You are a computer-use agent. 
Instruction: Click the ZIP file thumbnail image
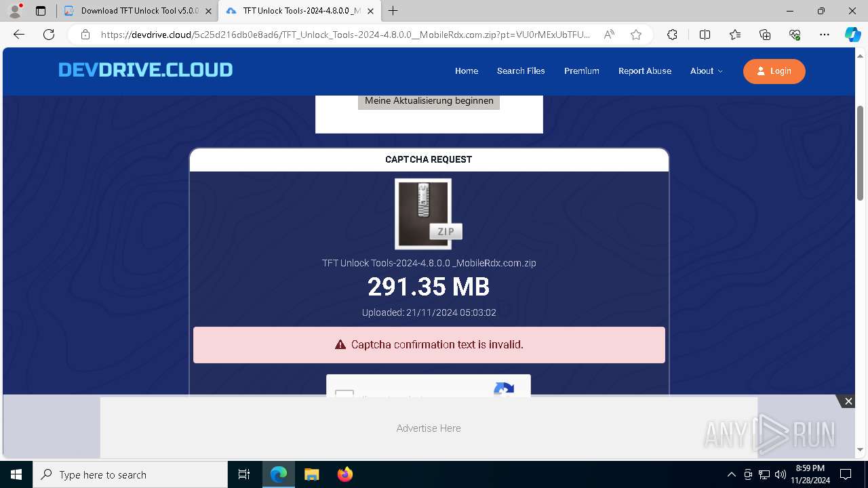pos(427,213)
